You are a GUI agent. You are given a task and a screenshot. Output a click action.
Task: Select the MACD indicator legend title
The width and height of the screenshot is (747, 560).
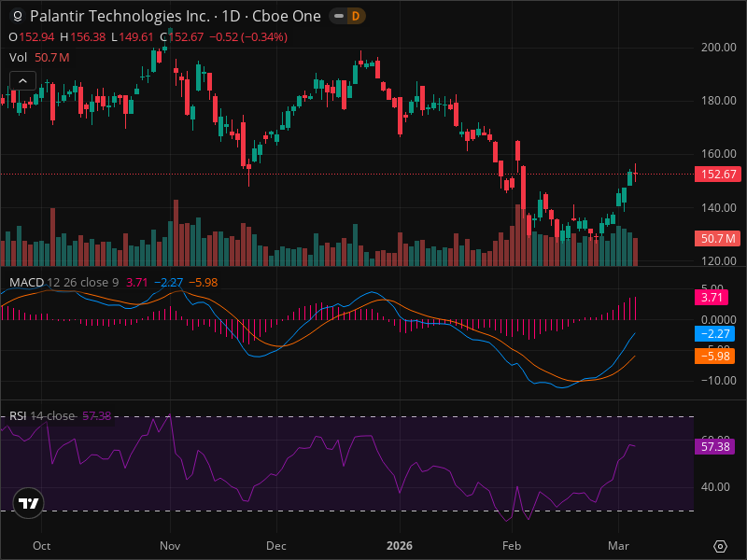[x=27, y=283]
